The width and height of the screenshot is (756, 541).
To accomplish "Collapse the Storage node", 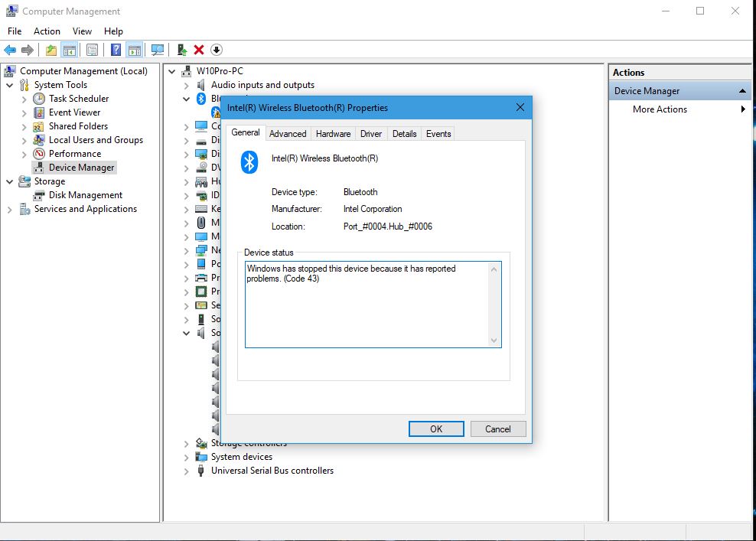I will 10,182.
